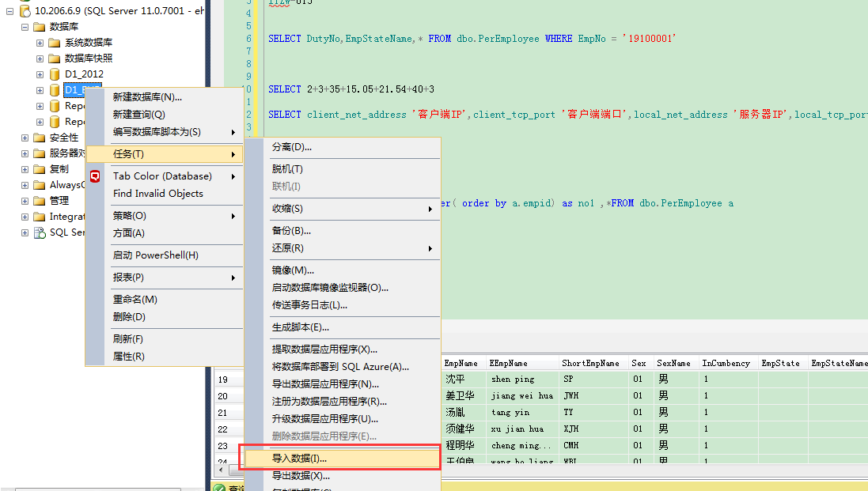The height and width of the screenshot is (491, 868).
Task: Expand the 系统数据库 node
Action: click(x=40, y=43)
